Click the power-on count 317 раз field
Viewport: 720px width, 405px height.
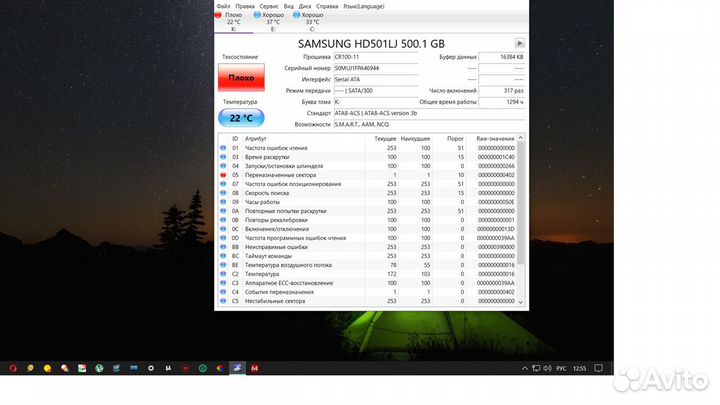pyautogui.click(x=501, y=90)
